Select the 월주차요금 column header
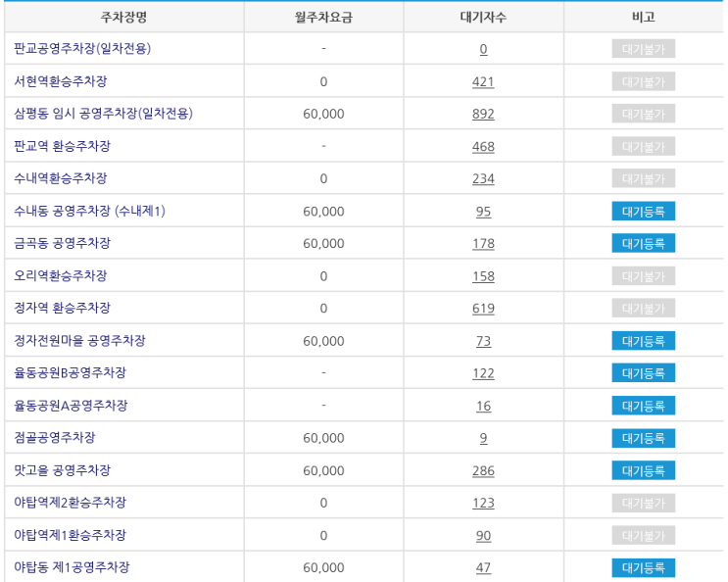The width and height of the screenshot is (728, 582). click(x=323, y=18)
